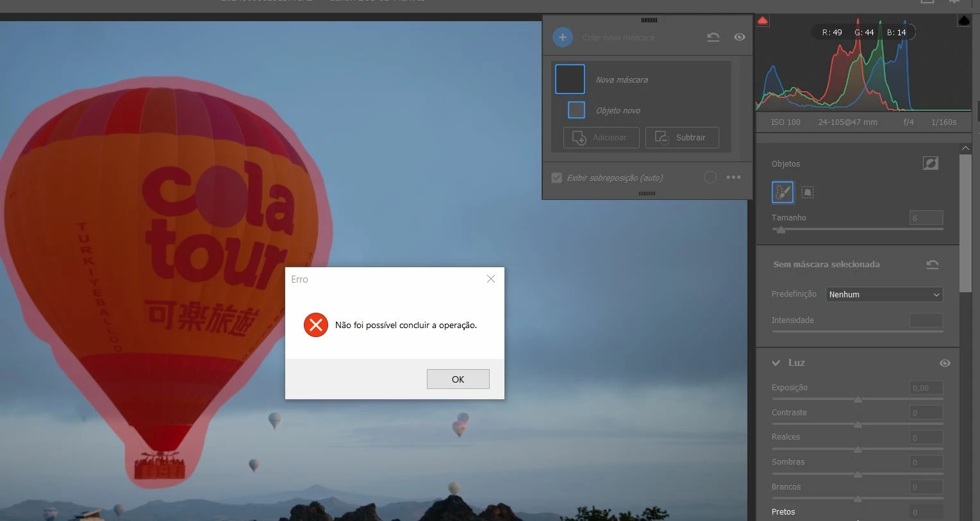The width and height of the screenshot is (980, 521).
Task: Toggle the Exibir sobreposição (auto) checkbox
Action: point(557,178)
